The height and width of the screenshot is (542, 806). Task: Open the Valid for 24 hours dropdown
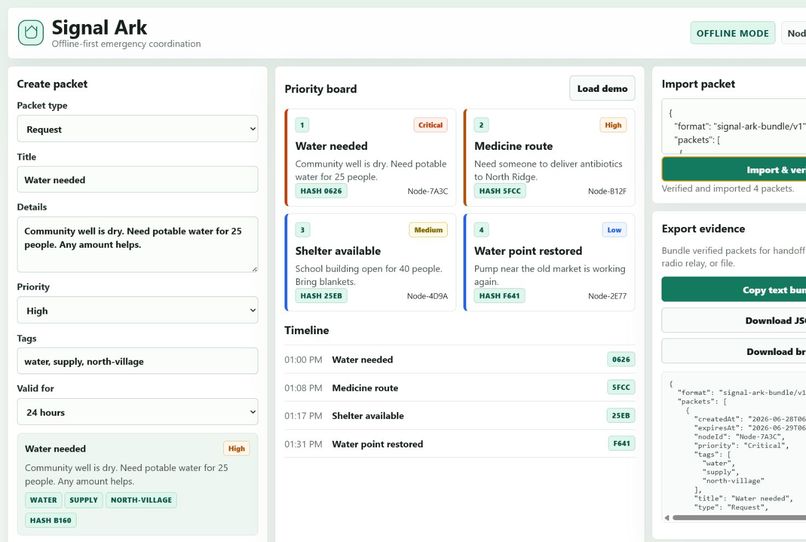click(138, 412)
